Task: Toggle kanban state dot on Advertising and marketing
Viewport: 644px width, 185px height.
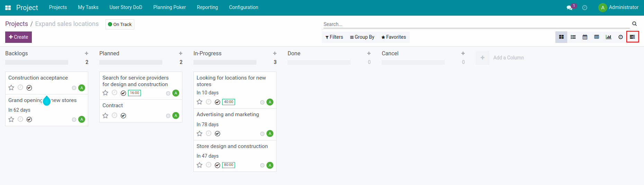Action: pos(262,134)
